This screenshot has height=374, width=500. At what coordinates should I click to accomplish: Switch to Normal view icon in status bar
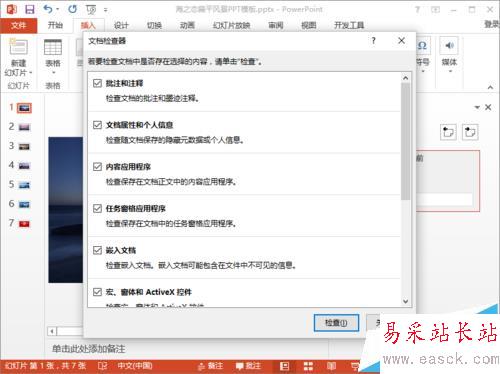(x=284, y=366)
